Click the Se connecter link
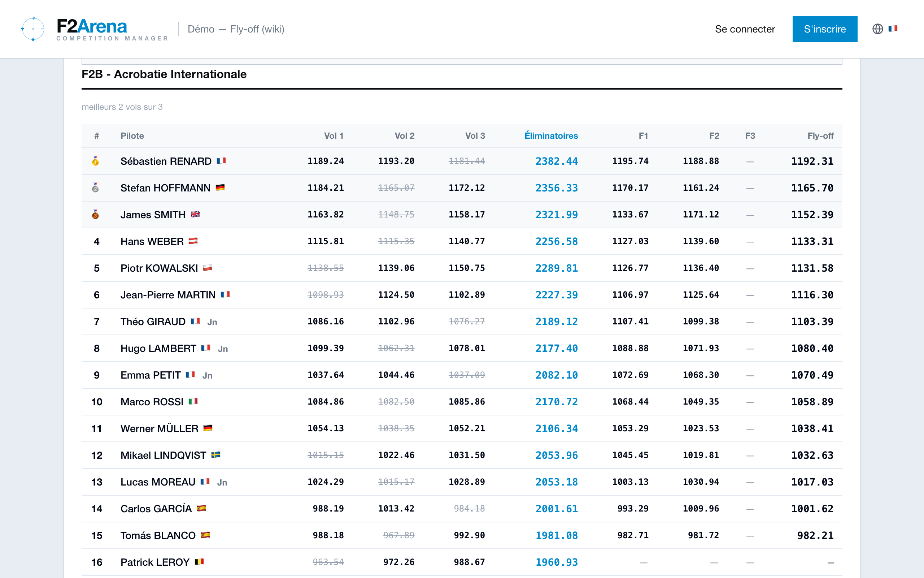 (745, 29)
